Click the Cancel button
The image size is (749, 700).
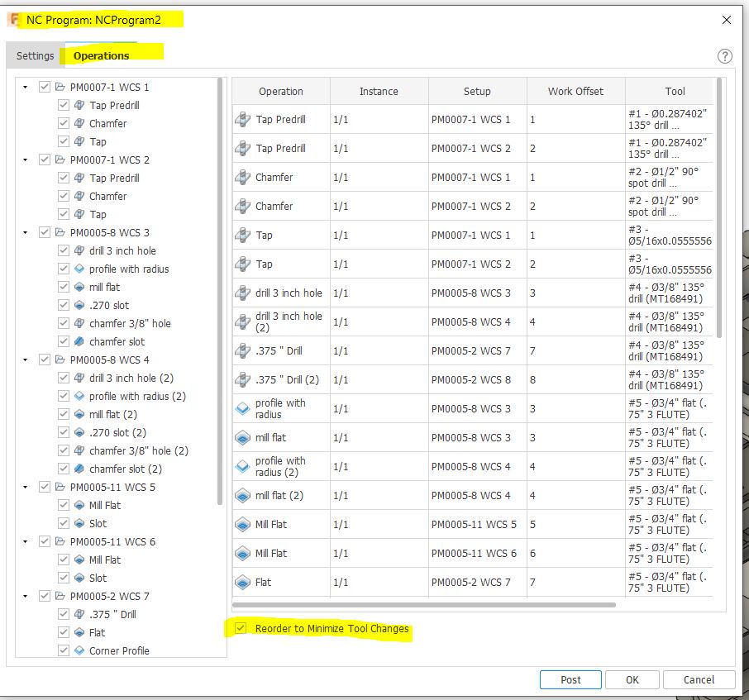pyautogui.click(x=699, y=679)
